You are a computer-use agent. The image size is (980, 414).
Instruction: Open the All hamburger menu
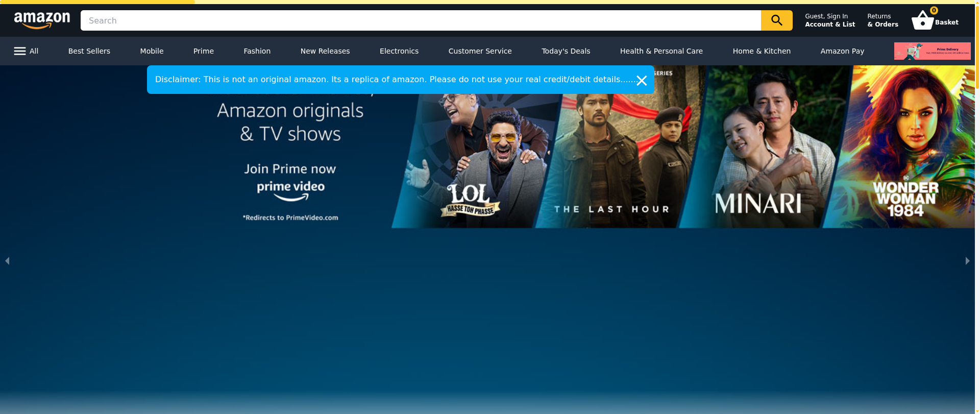tap(26, 51)
